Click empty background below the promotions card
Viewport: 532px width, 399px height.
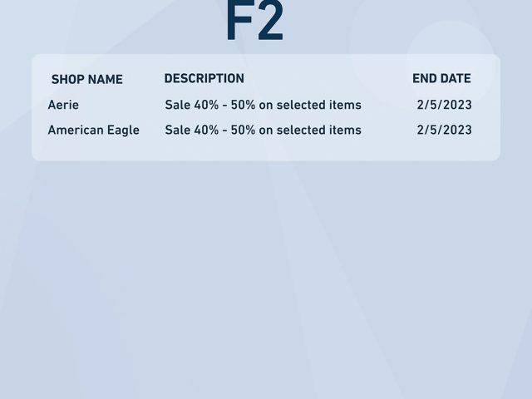[x=266, y=278]
